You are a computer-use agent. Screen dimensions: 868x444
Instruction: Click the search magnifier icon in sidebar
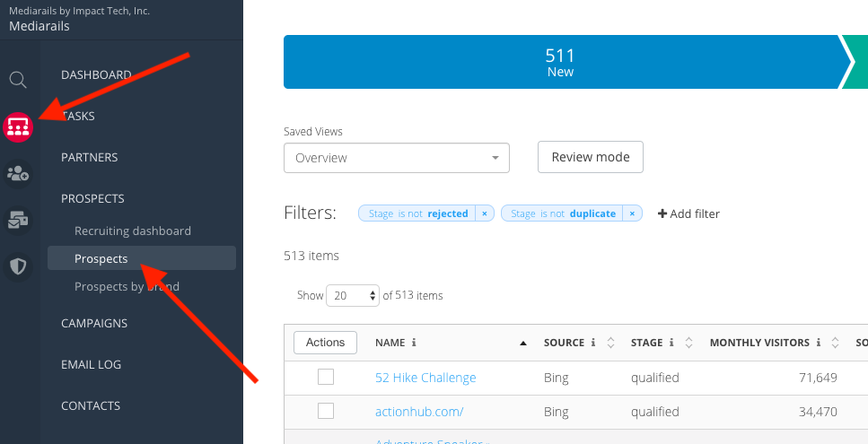pyautogui.click(x=18, y=80)
